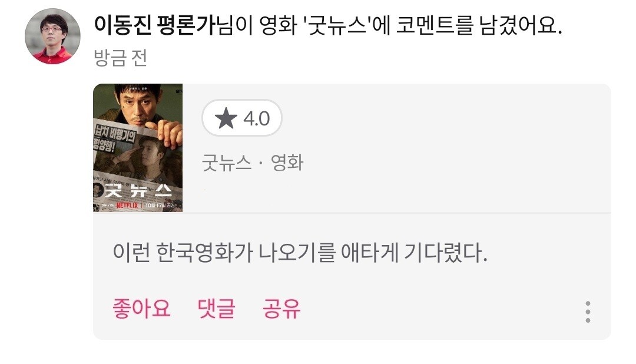Open 이동진 평론가 profile name link
The width and height of the screenshot is (636, 364).
[154, 25]
